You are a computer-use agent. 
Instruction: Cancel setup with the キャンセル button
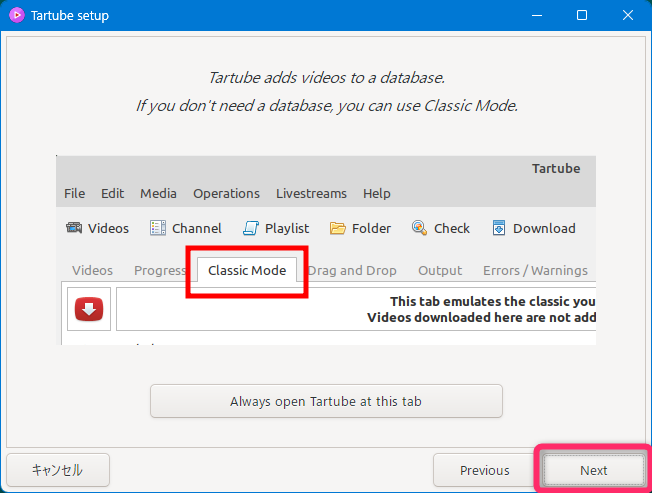coord(57,470)
